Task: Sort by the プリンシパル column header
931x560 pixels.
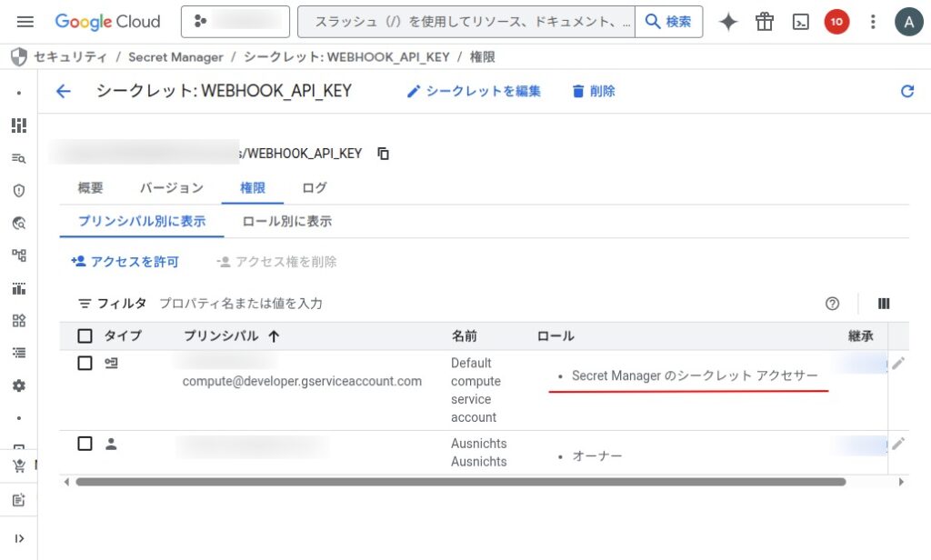Action: point(231,336)
